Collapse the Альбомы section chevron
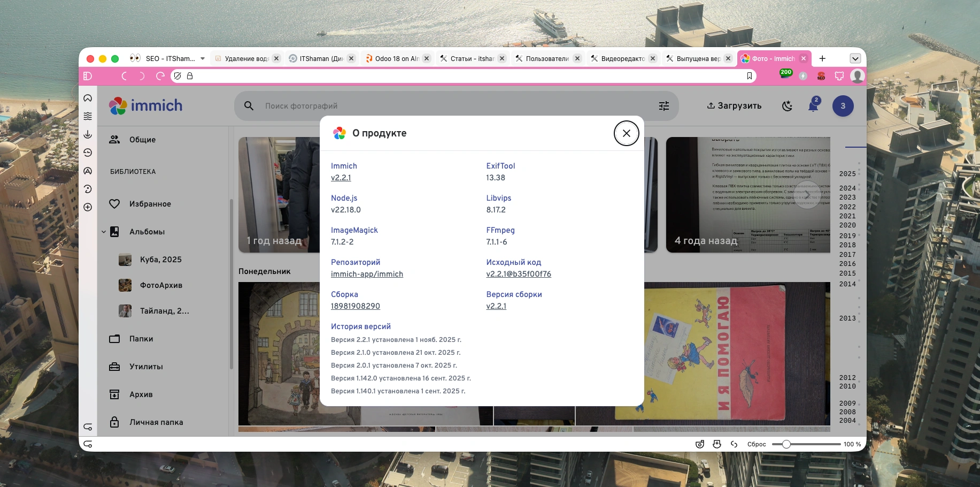This screenshot has height=487, width=980. [104, 232]
